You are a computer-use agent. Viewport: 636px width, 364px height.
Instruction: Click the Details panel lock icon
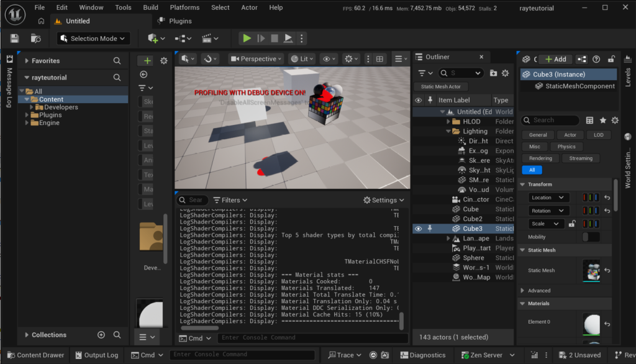pyautogui.click(x=611, y=59)
